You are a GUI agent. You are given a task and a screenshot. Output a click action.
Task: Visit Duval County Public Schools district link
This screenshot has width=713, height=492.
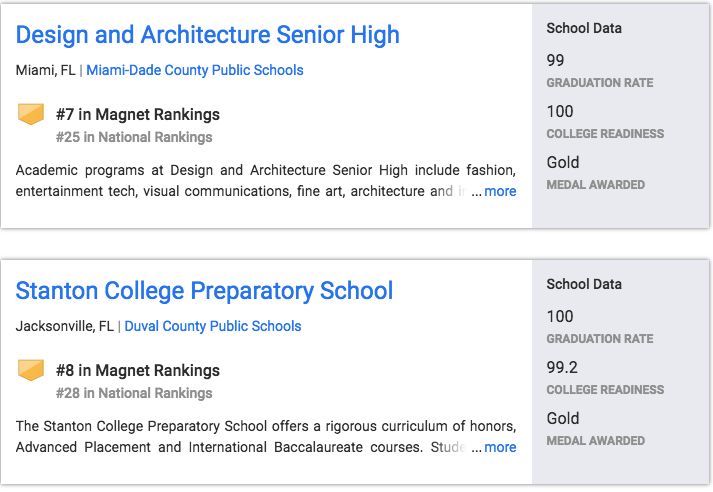[212, 326]
